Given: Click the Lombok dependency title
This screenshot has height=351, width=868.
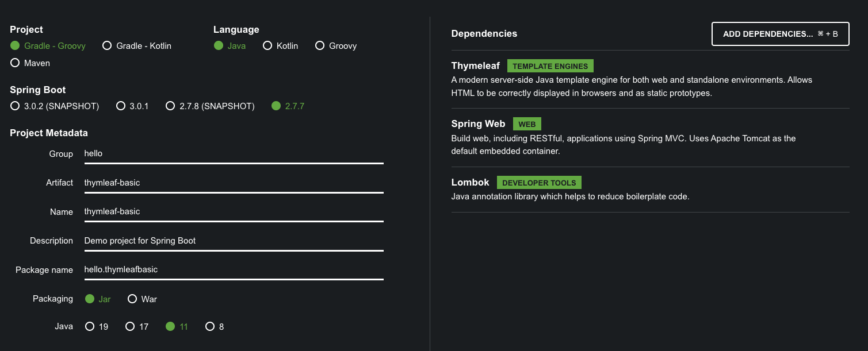Looking at the screenshot, I should coord(471,183).
